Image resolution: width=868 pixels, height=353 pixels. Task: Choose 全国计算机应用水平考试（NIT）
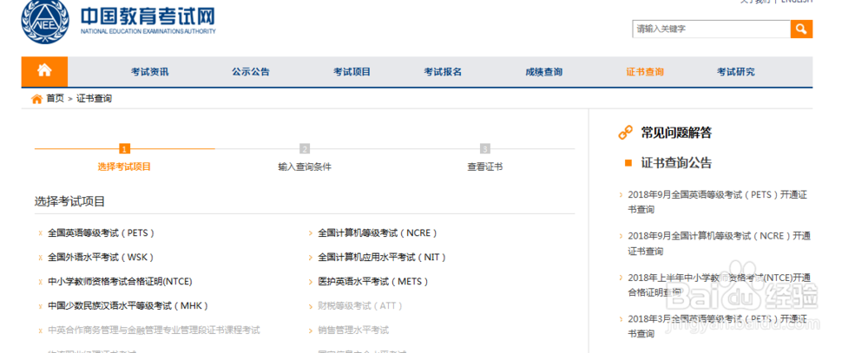click(x=383, y=258)
